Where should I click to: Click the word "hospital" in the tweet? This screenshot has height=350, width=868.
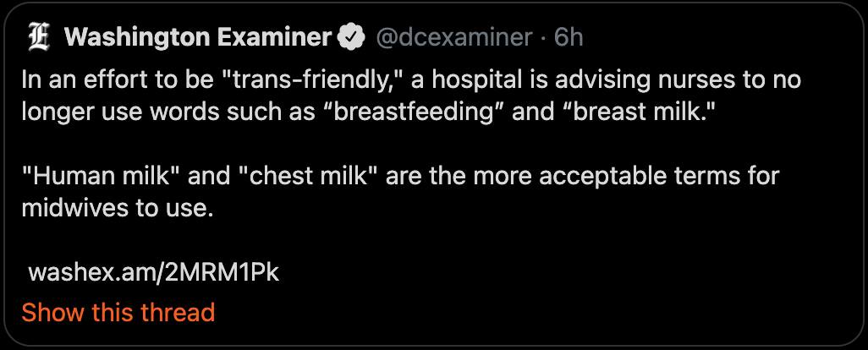(474, 80)
